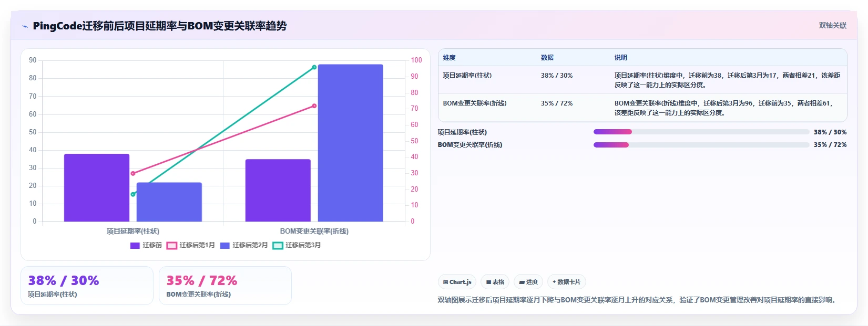The image size is (868, 326).
Task: Click the 35% / 72% data card
Action: click(225, 286)
